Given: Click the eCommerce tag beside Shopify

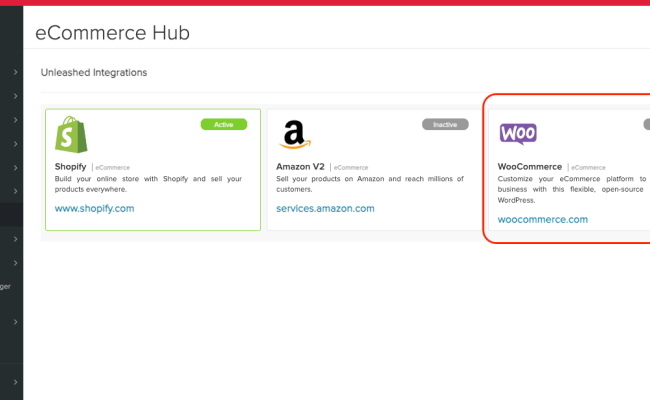Looking at the screenshot, I should [113, 167].
